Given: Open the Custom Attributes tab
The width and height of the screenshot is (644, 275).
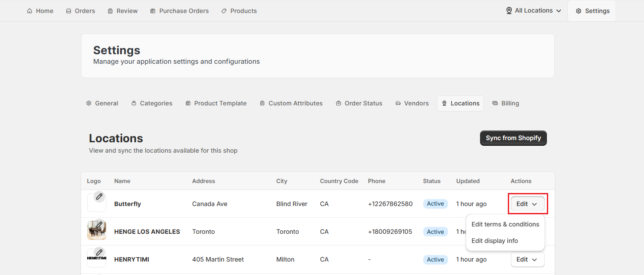Looking at the screenshot, I should coord(291,103).
